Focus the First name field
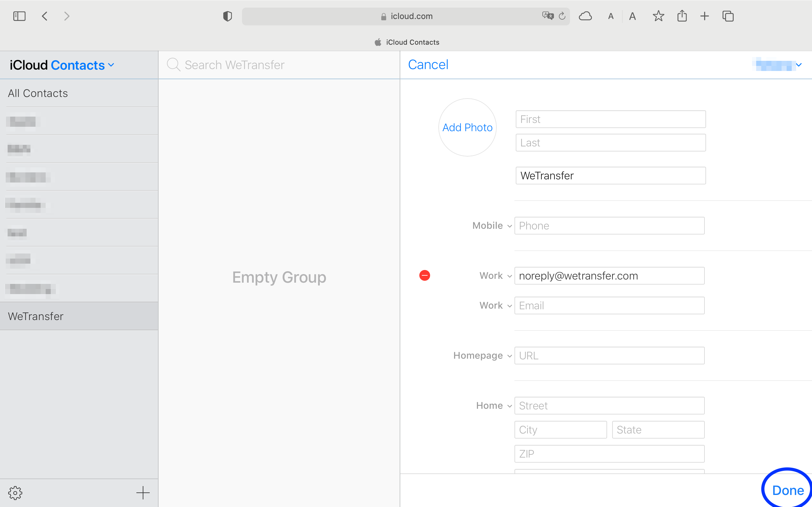 610,119
